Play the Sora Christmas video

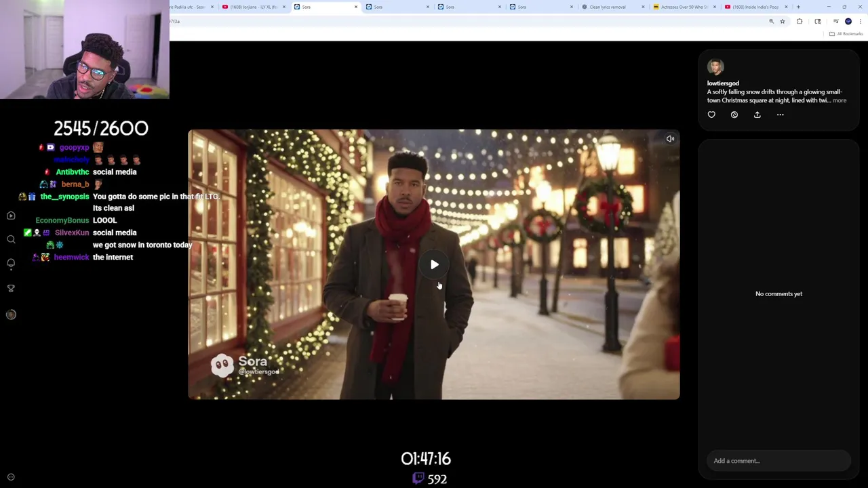coord(434,264)
